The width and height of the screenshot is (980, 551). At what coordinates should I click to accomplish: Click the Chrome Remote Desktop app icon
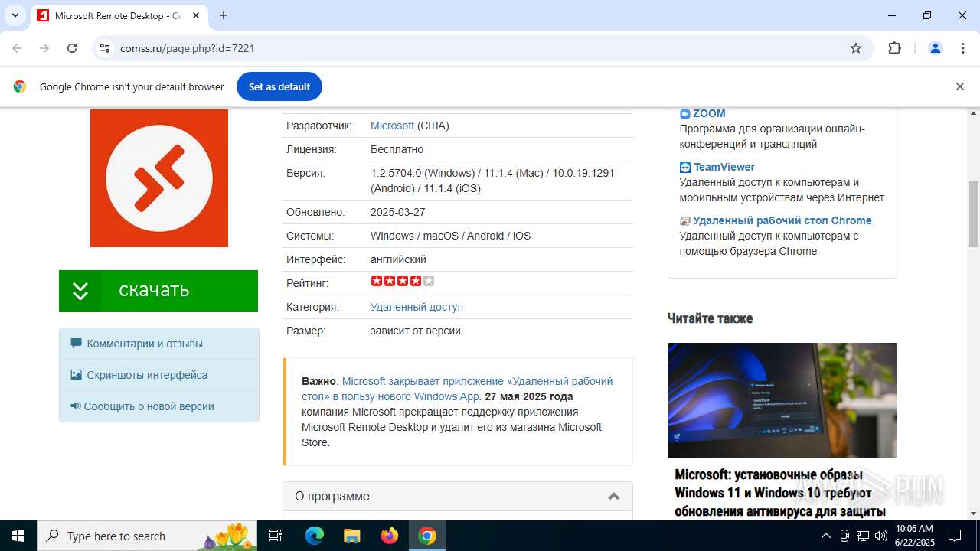click(685, 221)
